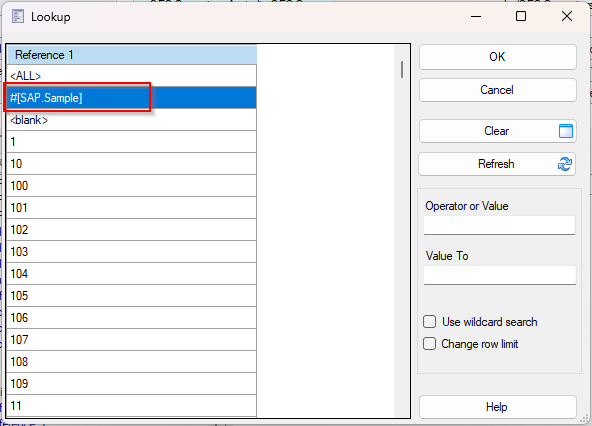Select the #[SAP.Sample] entry

(x=131, y=98)
